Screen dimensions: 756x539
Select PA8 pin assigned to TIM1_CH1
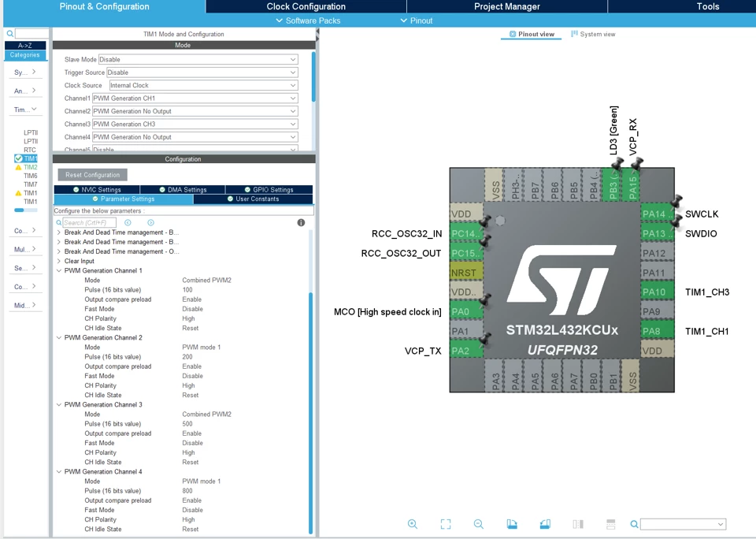[657, 331]
